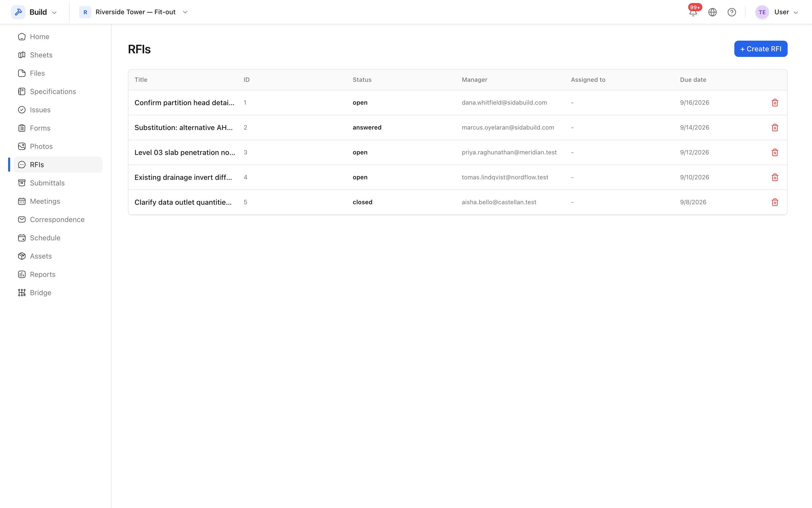Go to Home in the sidebar

pos(58,37)
